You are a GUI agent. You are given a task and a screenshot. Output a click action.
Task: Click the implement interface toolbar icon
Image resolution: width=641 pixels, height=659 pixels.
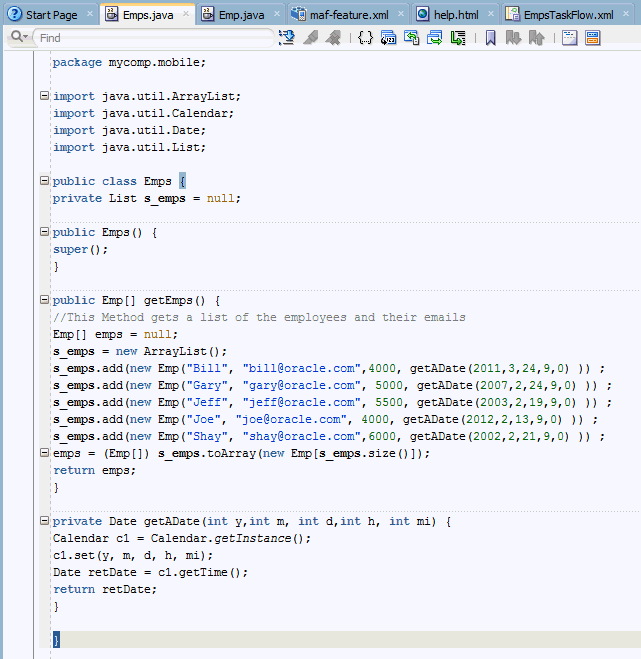[x=435, y=38]
